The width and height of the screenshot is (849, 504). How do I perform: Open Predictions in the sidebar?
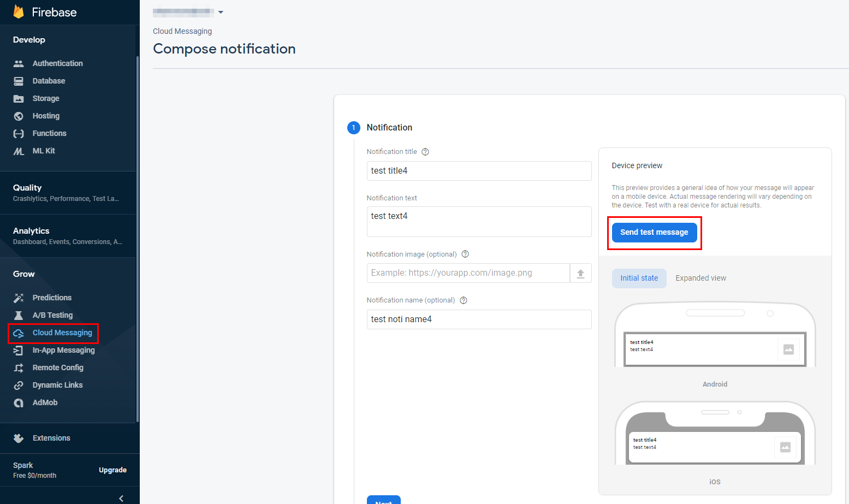point(52,298)
